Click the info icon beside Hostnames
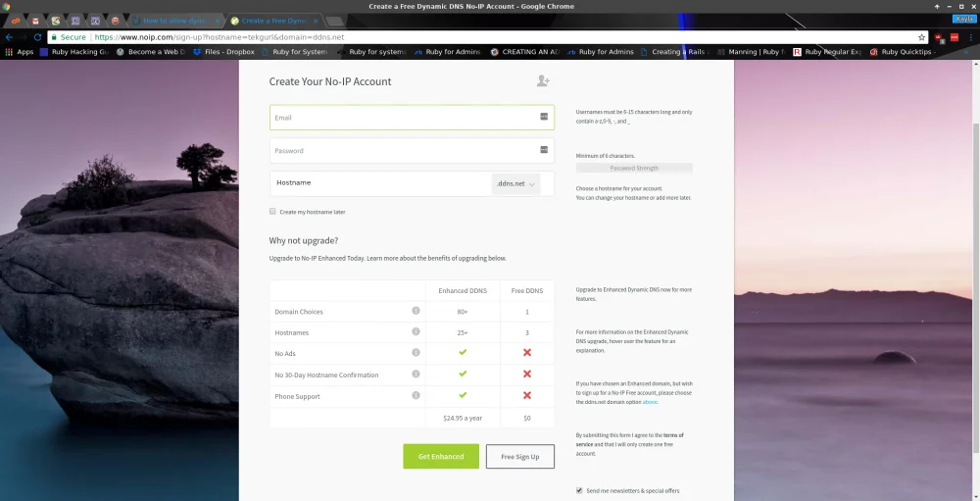Image resolution: width=980 pixels, height=501 pixels. pos(416,332)
